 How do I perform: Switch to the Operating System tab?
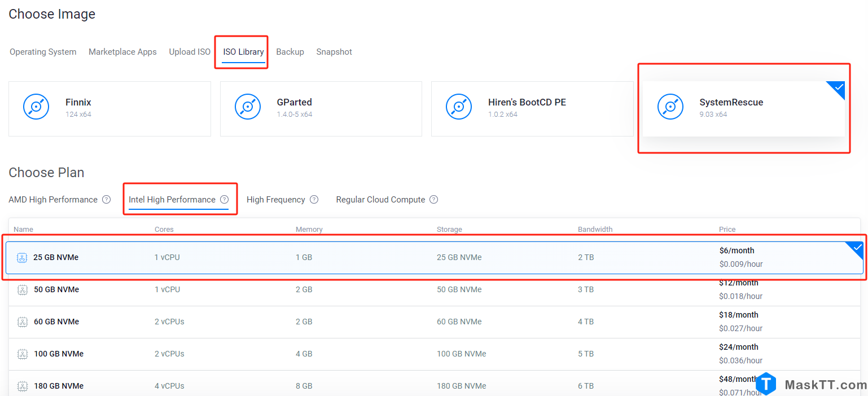pos(43,52)
